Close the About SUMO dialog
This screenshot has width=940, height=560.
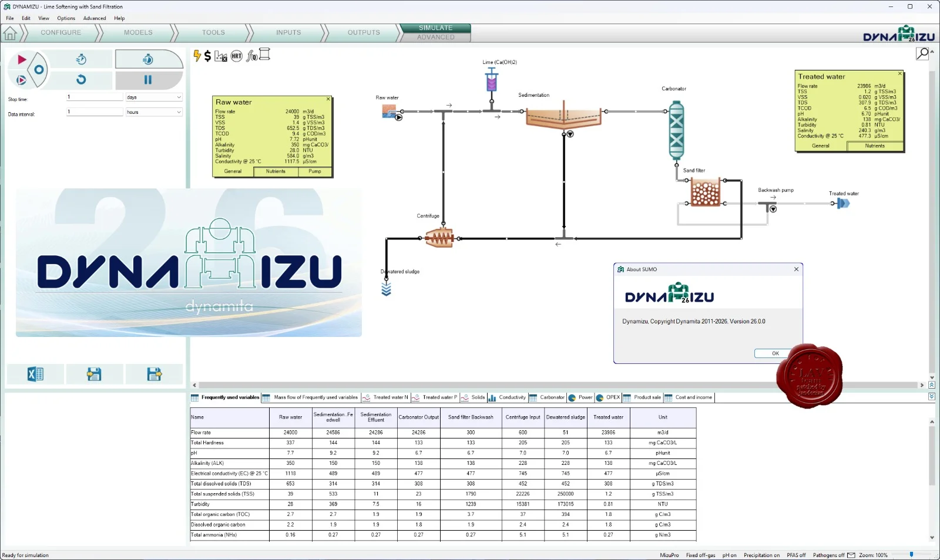click(x=796, y=269)
